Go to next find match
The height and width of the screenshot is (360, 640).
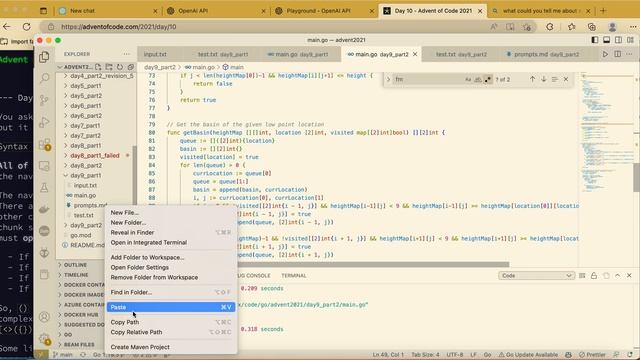pos(544,79)
